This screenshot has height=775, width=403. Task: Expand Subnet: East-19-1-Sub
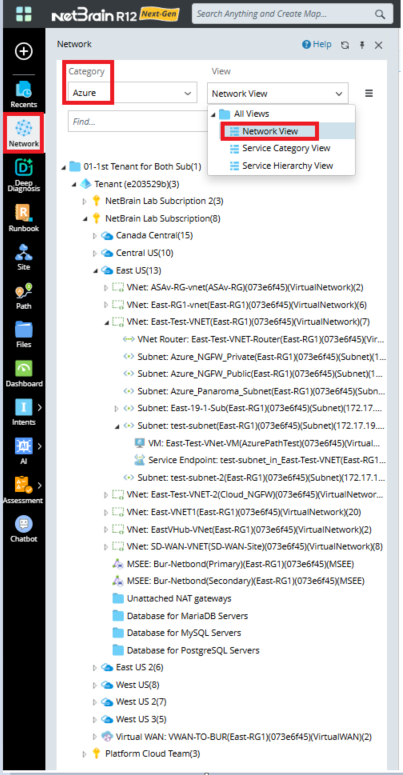(117, 408)
